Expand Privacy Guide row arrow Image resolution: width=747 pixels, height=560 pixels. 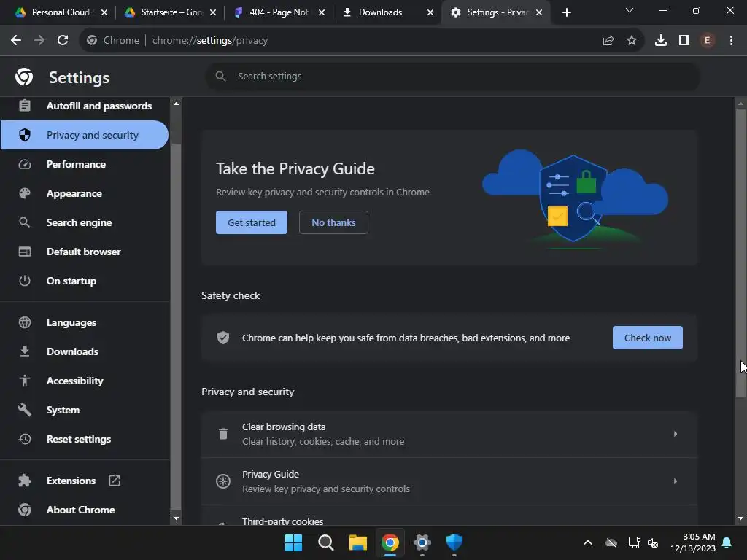(x=675, y=481)
